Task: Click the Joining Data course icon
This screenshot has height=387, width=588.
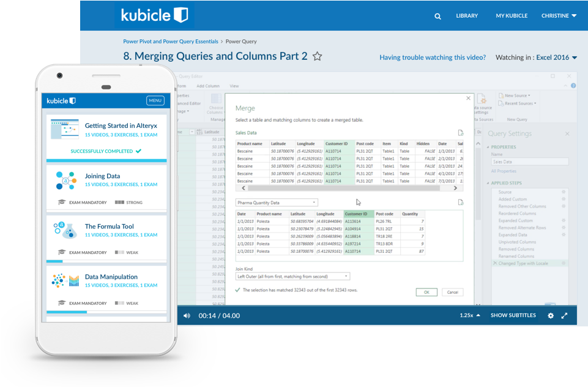Action: coord(65,180)
